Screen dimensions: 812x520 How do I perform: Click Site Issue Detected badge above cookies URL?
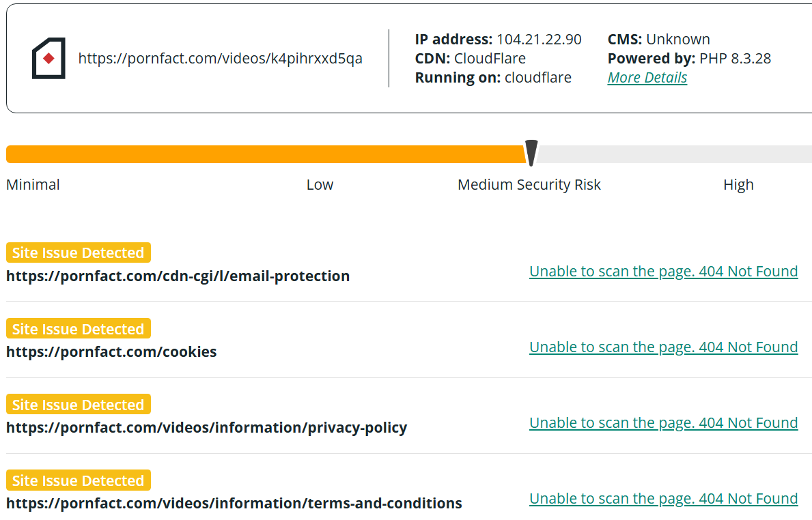(79, 328)
